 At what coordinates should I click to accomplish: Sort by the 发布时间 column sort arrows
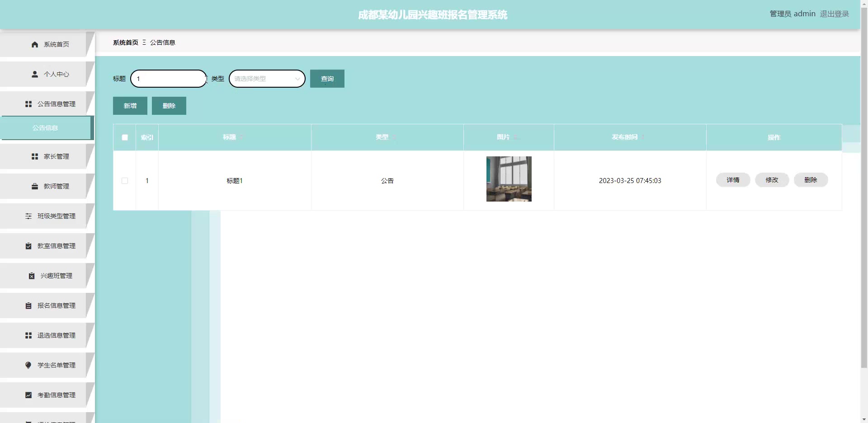coord(643,137)
